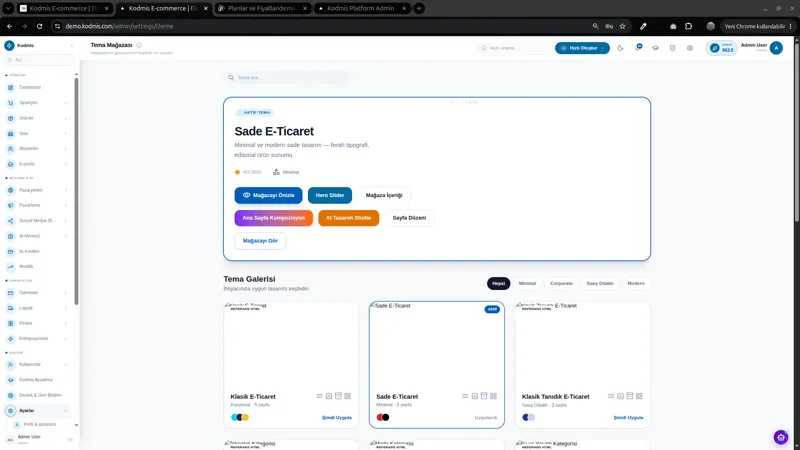Open settings gear icon in header
The height and width of the screenshot is (450, 800).
(690, 48)
